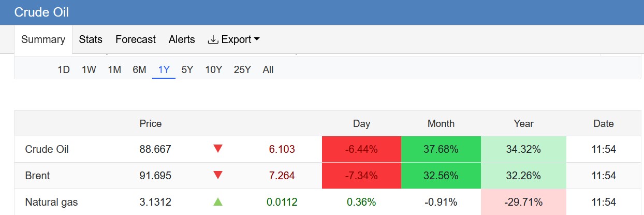The image size is (644, 215).
Task: Select the 1W time range
Action: point(89,69)
